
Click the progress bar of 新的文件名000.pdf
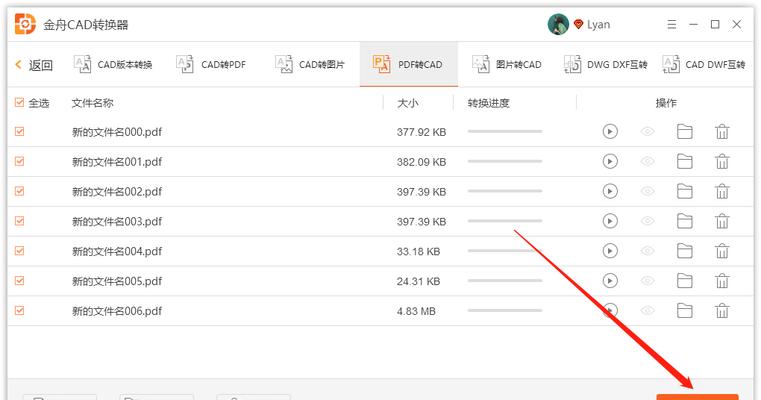click(x=505, y=132)
